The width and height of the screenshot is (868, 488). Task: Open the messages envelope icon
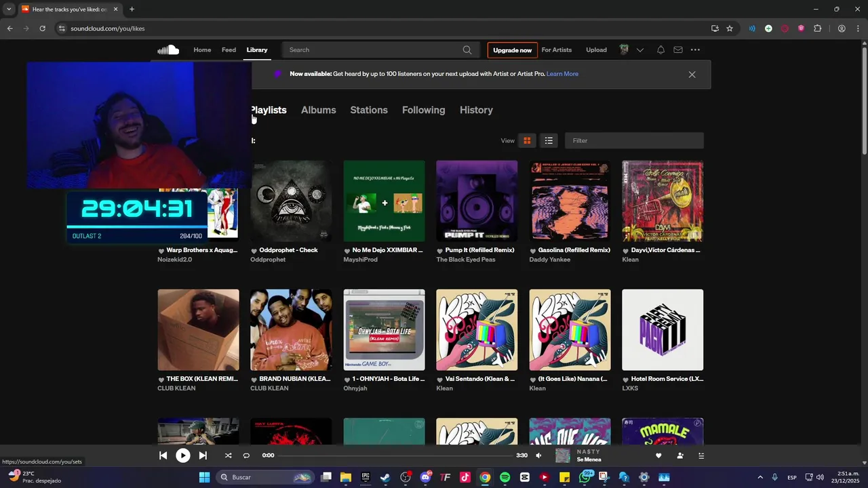coord(678,49)
